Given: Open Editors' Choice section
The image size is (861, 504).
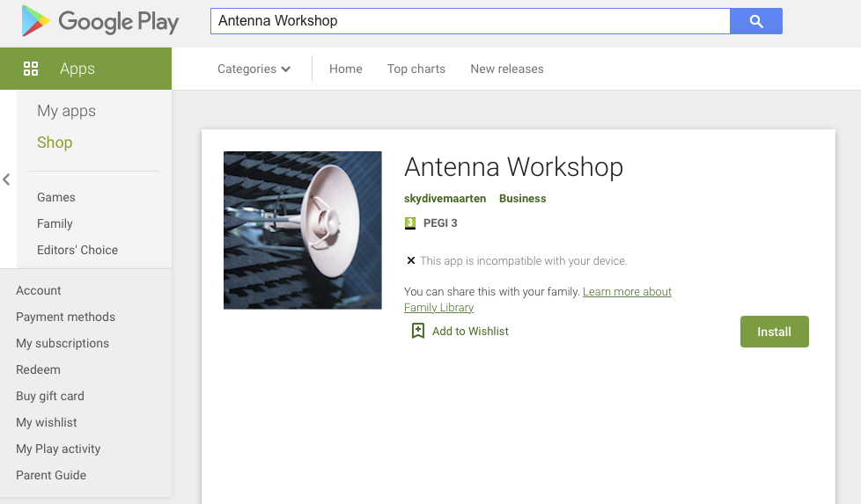Looking at the screenshot, I should point(77,250).
